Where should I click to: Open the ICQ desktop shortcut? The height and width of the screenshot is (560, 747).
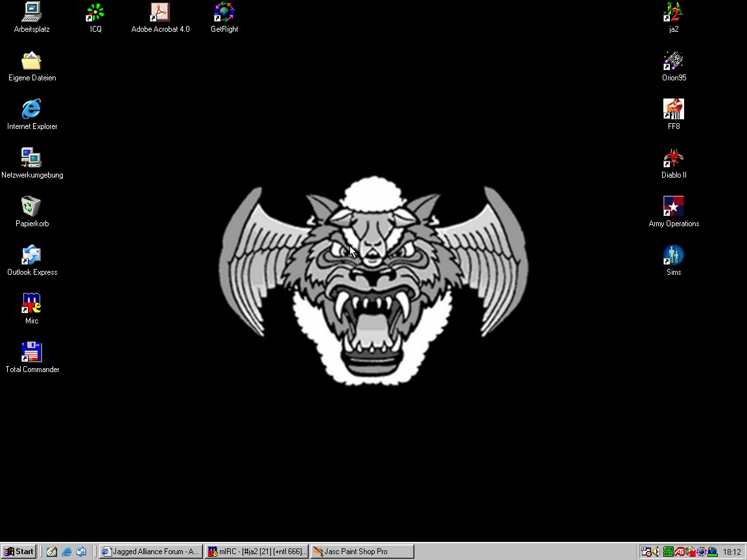click(x=95, y=12)
